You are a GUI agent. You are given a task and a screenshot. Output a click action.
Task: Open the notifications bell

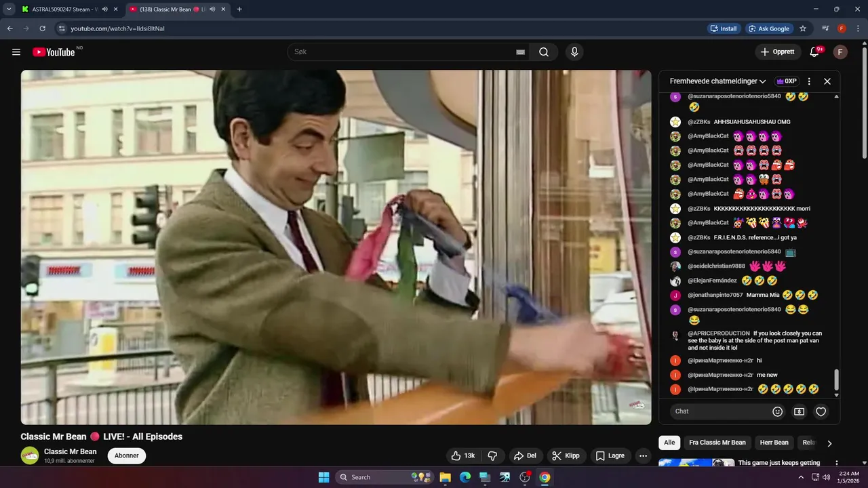(x=816, y=52)
